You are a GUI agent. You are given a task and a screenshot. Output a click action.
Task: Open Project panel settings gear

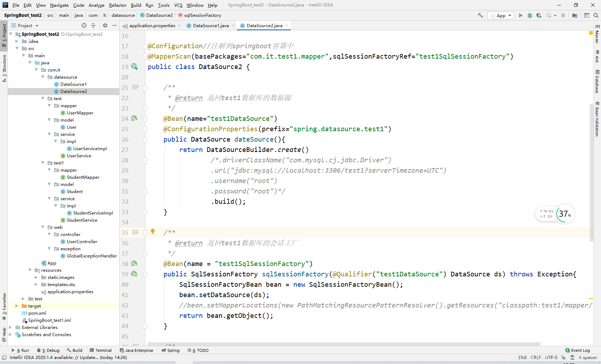(105, 25)
